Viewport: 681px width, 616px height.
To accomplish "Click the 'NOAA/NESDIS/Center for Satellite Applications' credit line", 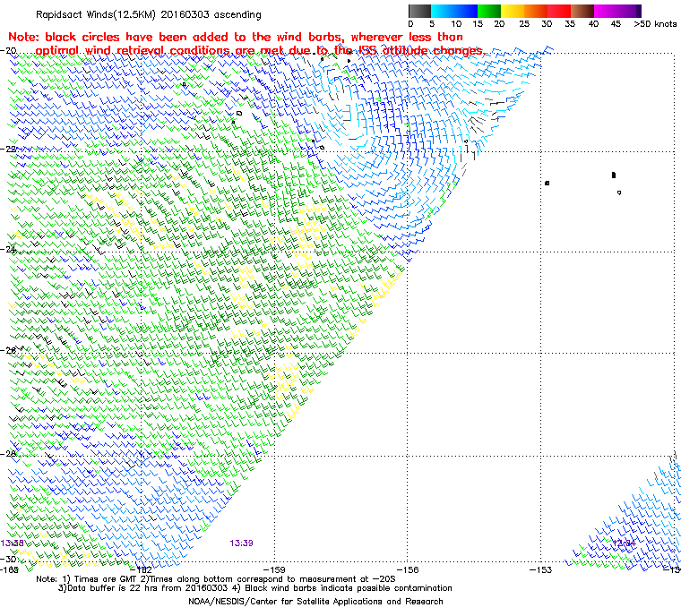I will 315,602.
